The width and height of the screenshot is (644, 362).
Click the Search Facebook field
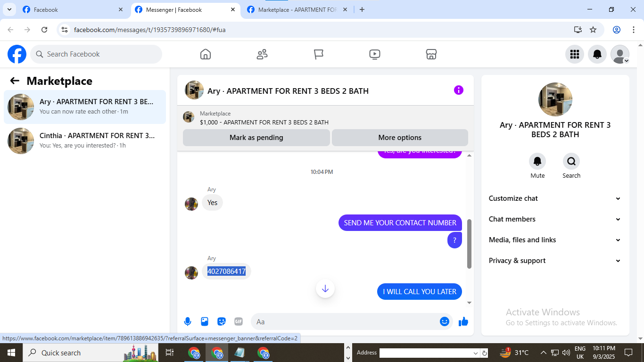96,54
